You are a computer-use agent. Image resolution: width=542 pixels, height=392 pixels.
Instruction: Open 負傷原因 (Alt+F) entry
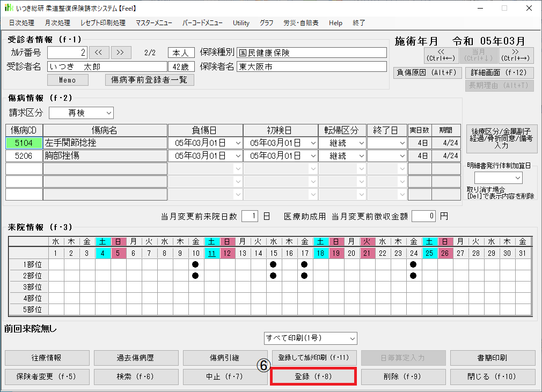[x=428, y=72]
